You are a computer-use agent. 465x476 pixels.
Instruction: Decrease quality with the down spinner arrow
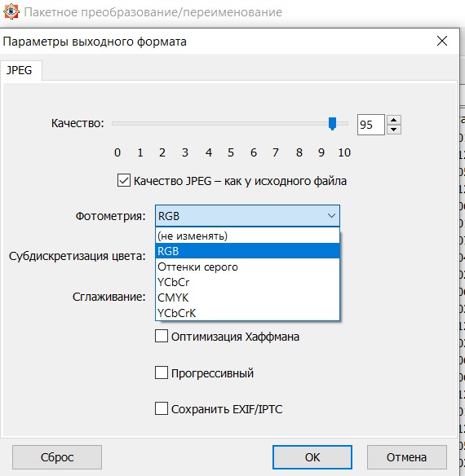[x=393, y=130]
